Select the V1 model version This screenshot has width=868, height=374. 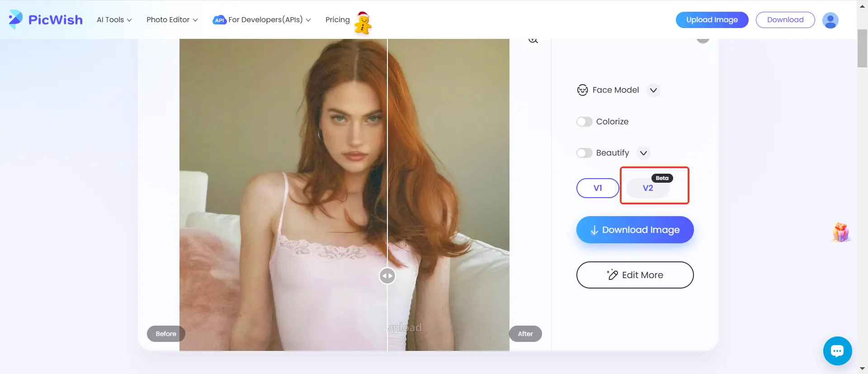point(598,188)
